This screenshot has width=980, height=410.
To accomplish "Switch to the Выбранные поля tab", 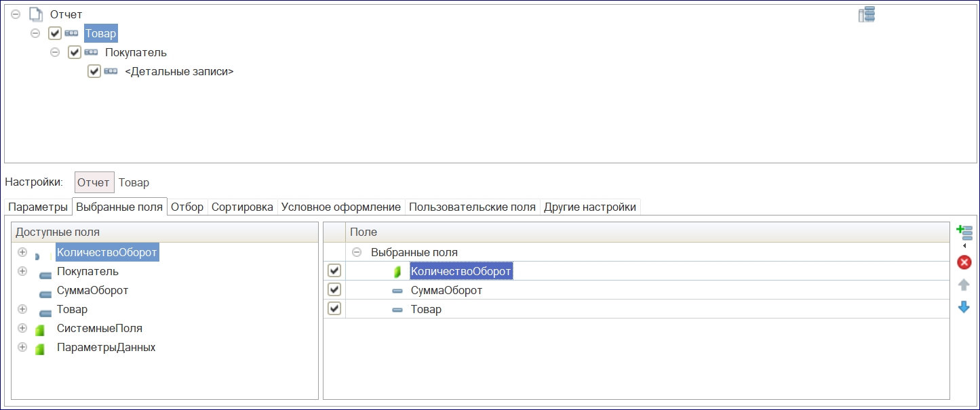I will tap(119, 207).
